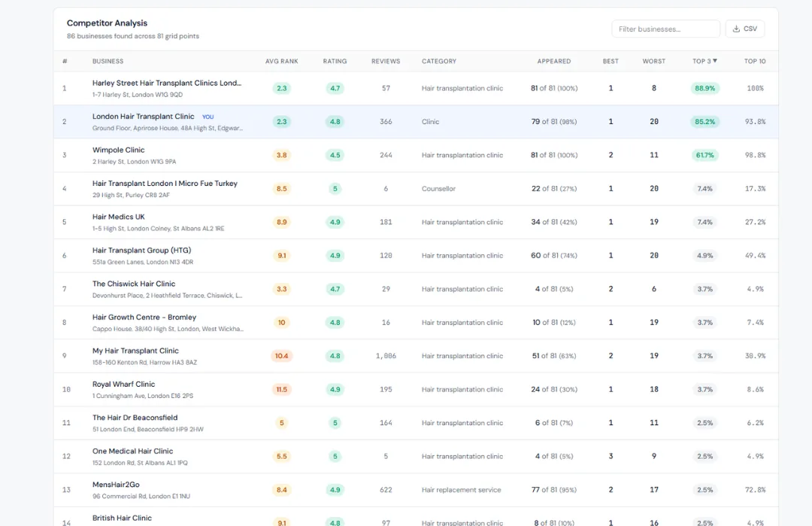Sort table by REVIEWS header
812x526 pixels.
coord(385,61)
